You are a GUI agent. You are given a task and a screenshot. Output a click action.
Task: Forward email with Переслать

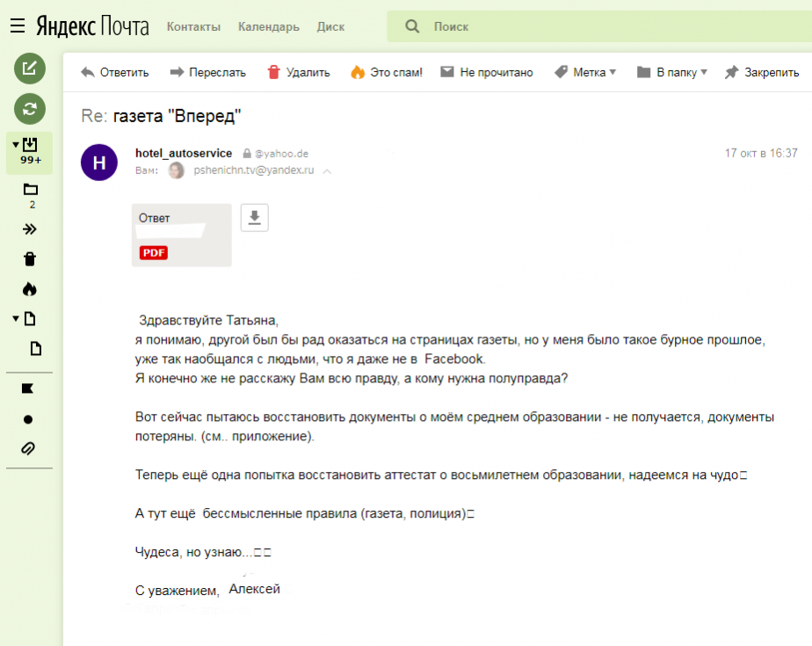(x=208, y=73)
